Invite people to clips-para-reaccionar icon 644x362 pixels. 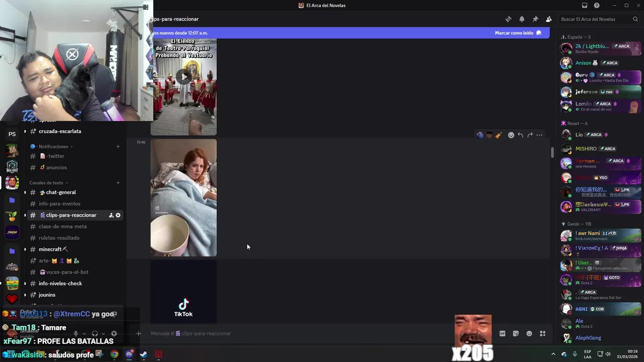111,215
